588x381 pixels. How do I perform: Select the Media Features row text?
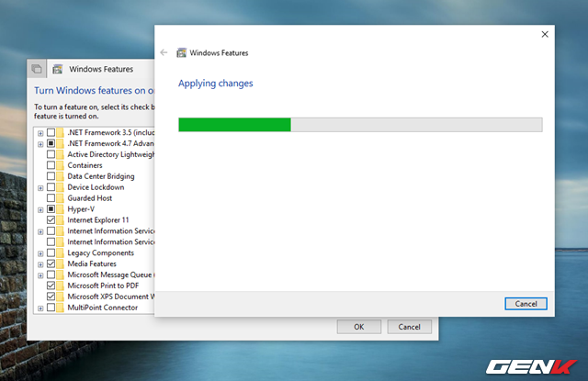coord(92,263)
